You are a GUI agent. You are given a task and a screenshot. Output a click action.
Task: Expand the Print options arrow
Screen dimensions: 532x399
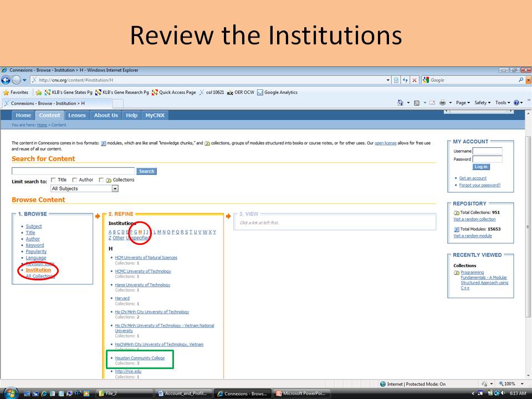(450, 103)
